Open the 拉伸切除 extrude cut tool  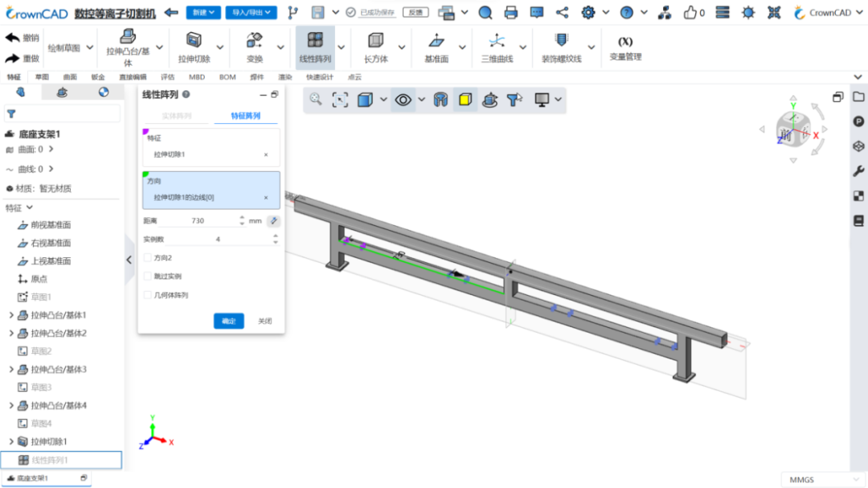pyautogui.click(x=194, y=47)
